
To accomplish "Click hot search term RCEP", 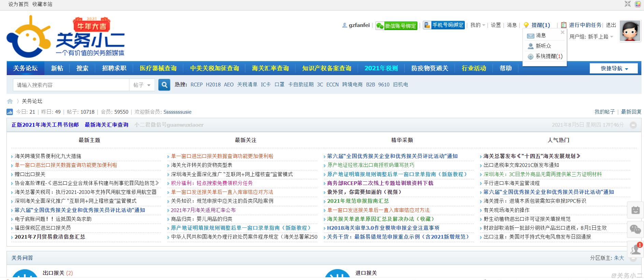I will coord(197,85).
